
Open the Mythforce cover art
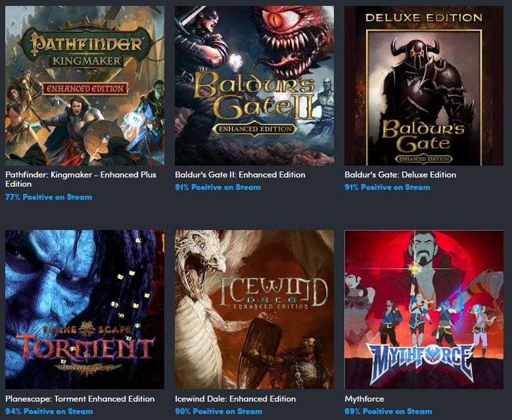point(424,310)
